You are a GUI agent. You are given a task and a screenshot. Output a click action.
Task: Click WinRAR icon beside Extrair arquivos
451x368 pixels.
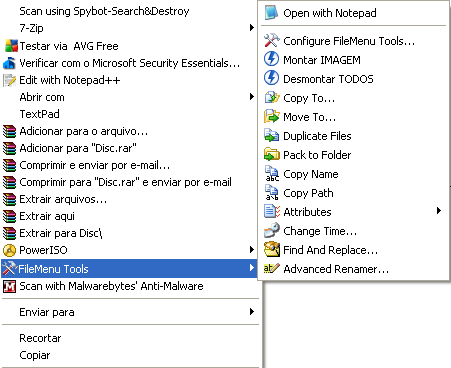click(9, 199)
